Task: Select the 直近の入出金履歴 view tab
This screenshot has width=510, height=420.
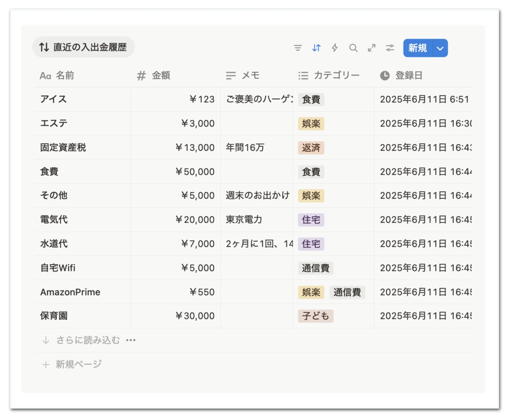Action: tap(83, 47)
